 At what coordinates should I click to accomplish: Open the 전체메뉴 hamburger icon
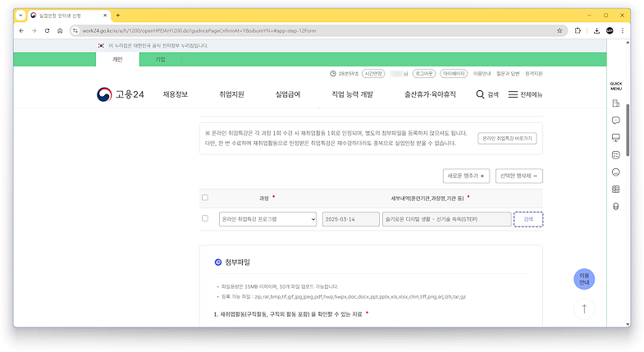(x=513, y=94)
